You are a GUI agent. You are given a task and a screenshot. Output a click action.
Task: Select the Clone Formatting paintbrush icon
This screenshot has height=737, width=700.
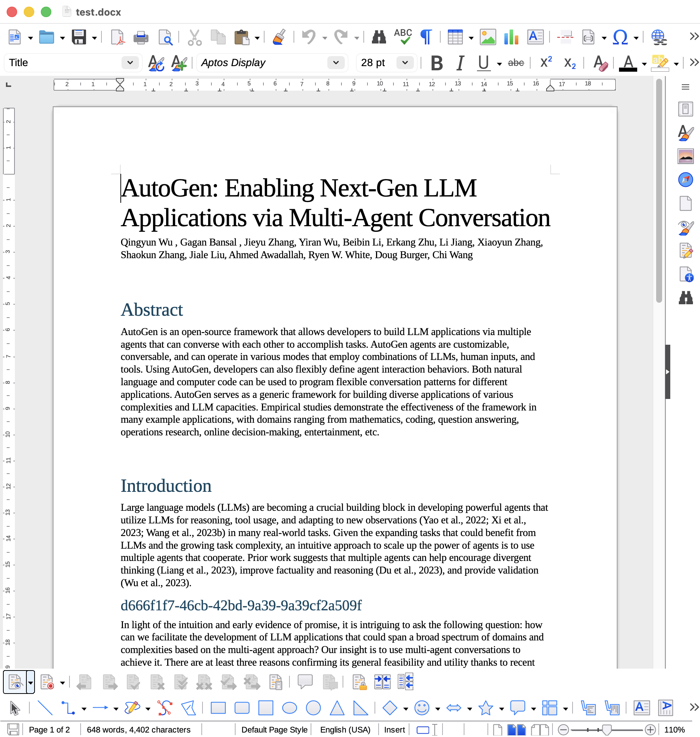tap(279, 37)
